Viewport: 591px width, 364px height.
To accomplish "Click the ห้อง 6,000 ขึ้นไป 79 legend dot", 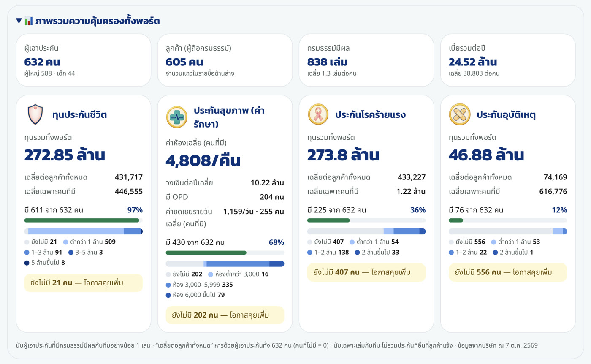I will (168, 295).
